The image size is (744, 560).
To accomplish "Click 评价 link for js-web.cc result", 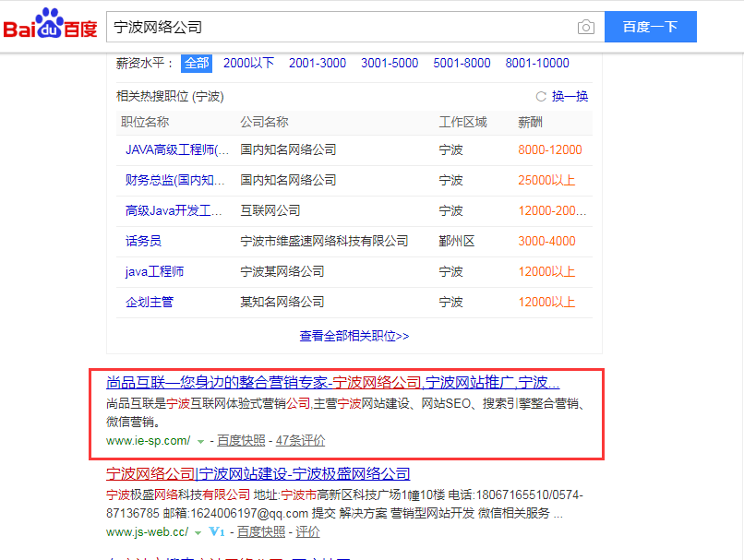I will click(x=307, y=532).
